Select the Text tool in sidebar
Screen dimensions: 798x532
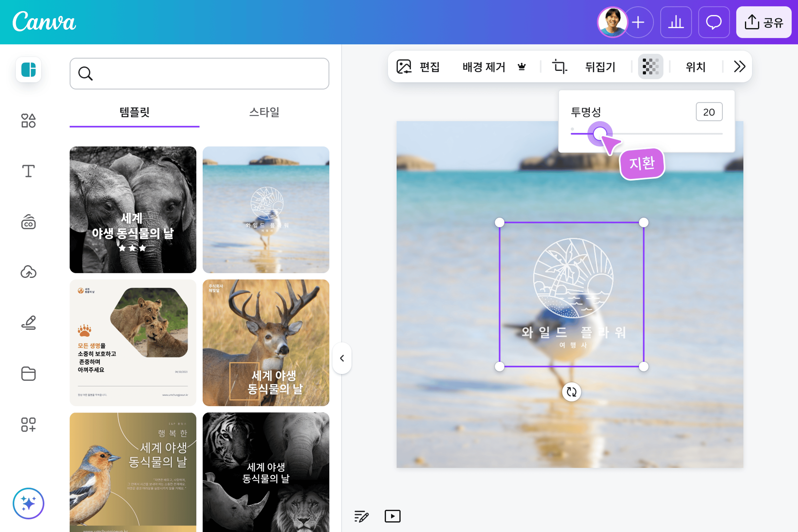pos(29,171)
